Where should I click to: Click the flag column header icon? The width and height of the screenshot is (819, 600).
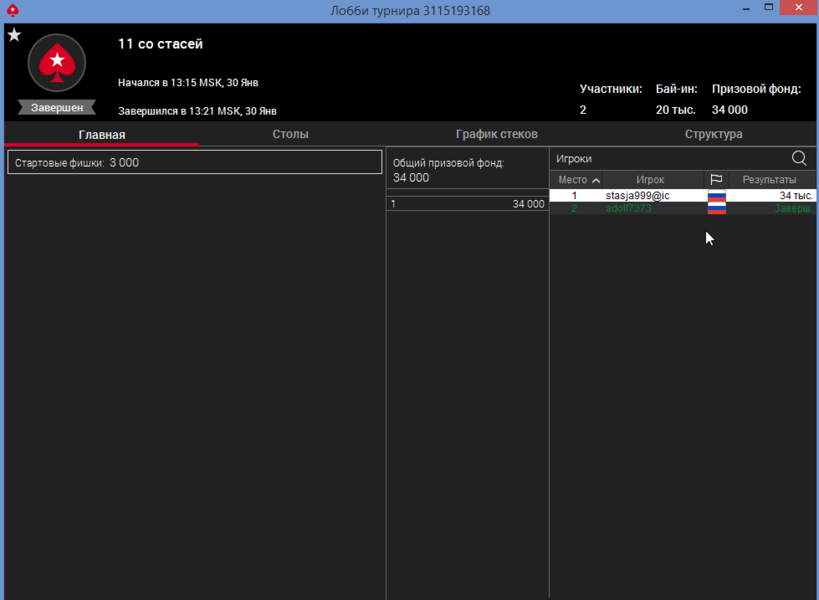(716, 180)
